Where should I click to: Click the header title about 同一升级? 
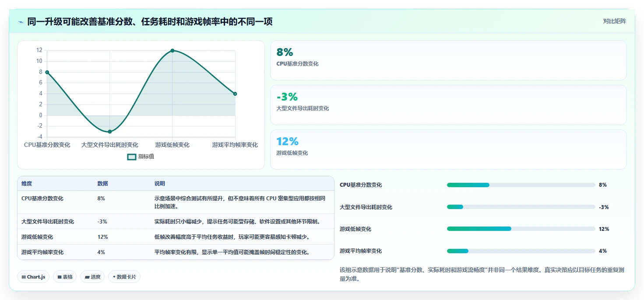tap(150, 21)
